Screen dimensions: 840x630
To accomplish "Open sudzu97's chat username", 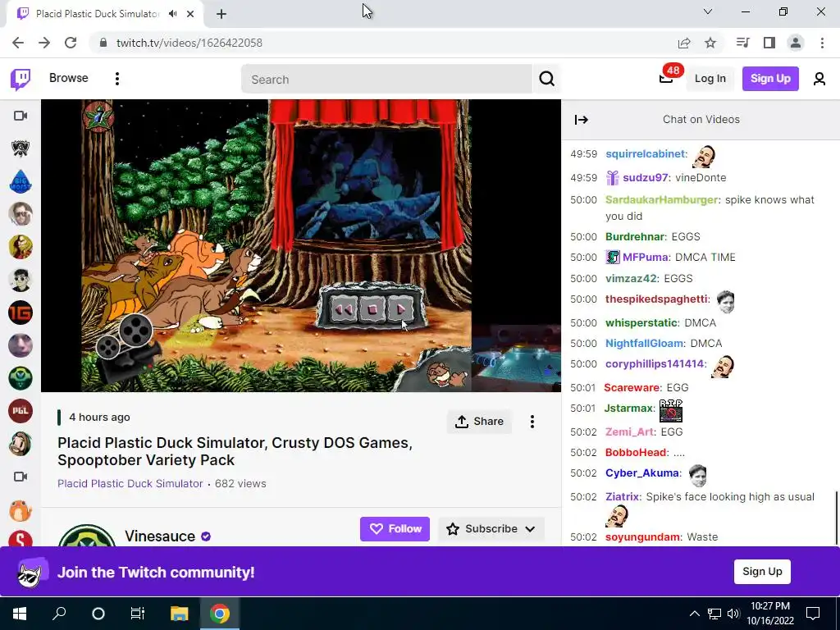I will (645, 178).
